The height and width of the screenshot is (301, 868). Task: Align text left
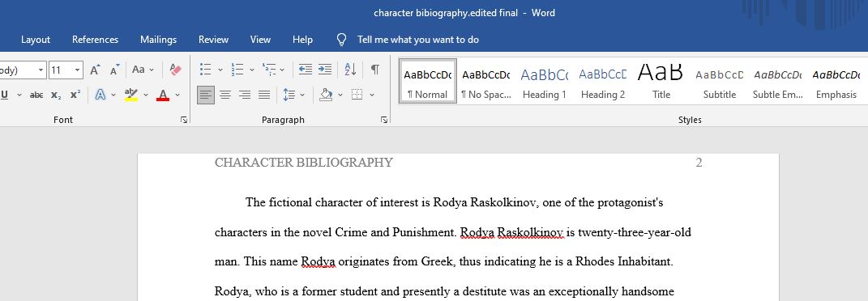point(205,95)
